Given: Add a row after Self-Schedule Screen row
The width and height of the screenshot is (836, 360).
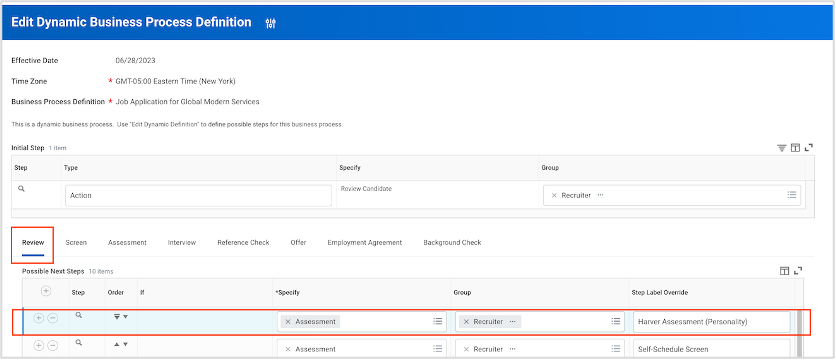Looking at the screenshot, I should click(x=38, y=345).
